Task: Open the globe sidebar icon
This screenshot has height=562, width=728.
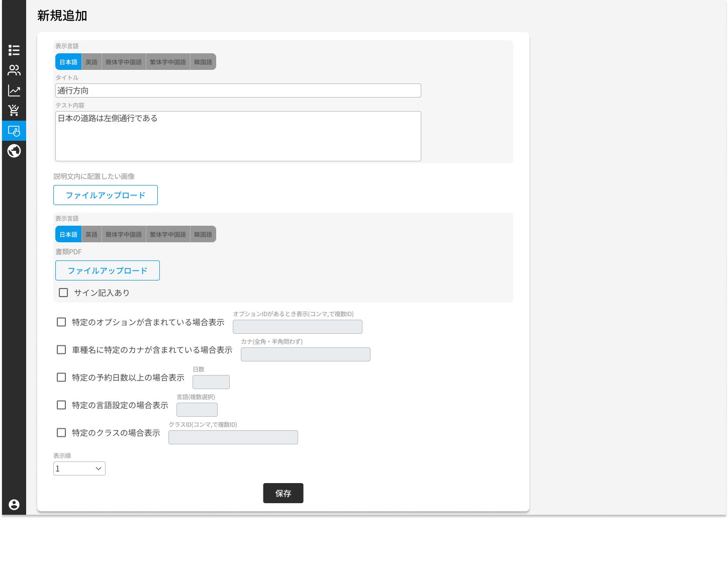Action: point(14,151)
